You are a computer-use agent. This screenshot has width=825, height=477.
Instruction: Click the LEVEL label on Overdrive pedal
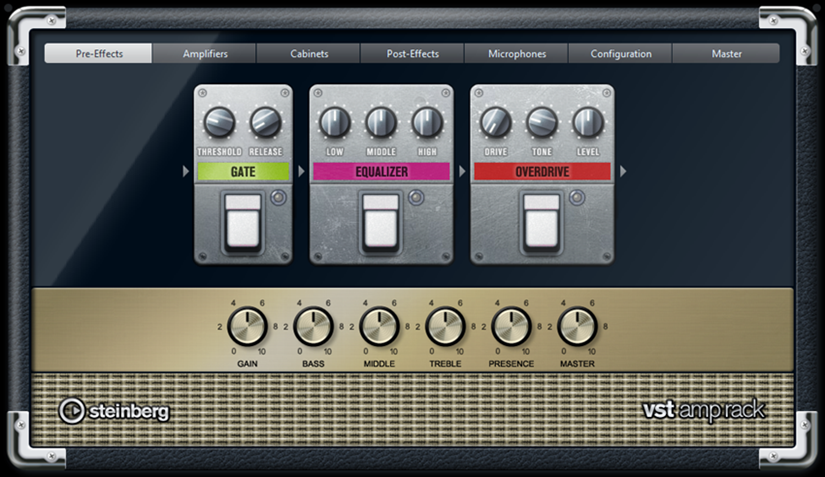coord(588,151)
